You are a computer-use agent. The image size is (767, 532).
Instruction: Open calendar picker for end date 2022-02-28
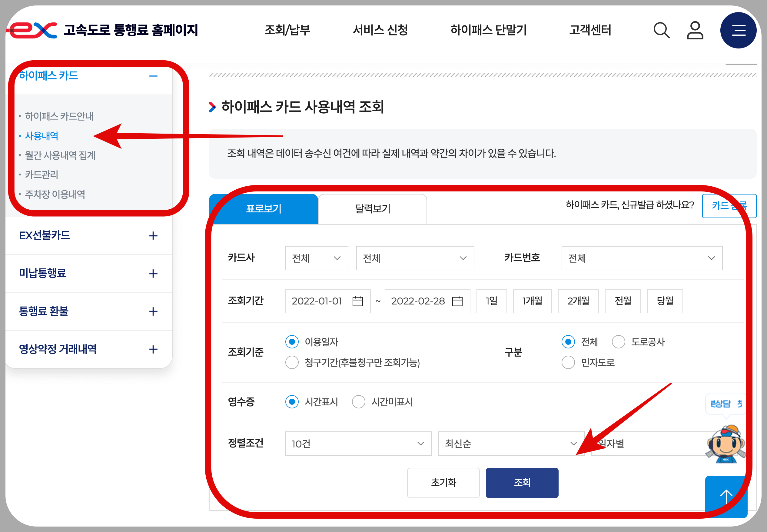457,301
